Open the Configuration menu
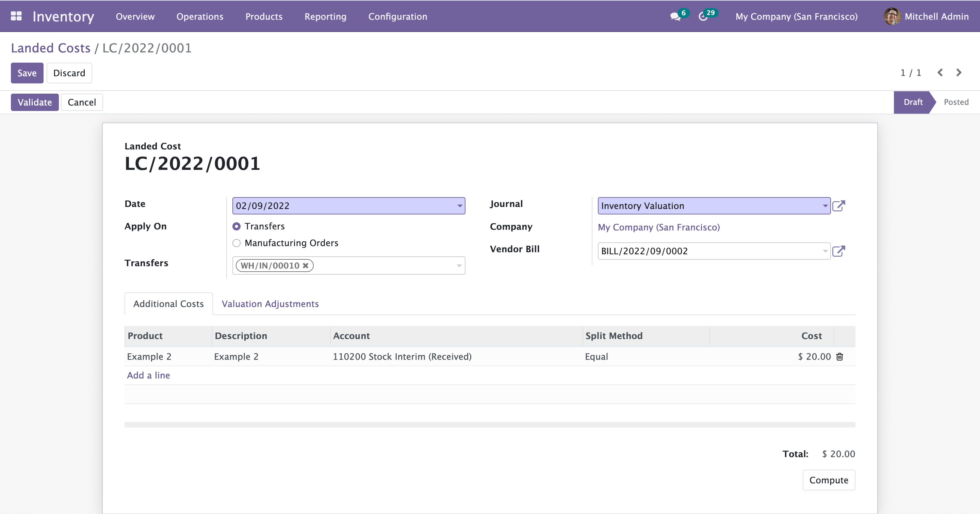980x514 pixels. pos(397,16)
